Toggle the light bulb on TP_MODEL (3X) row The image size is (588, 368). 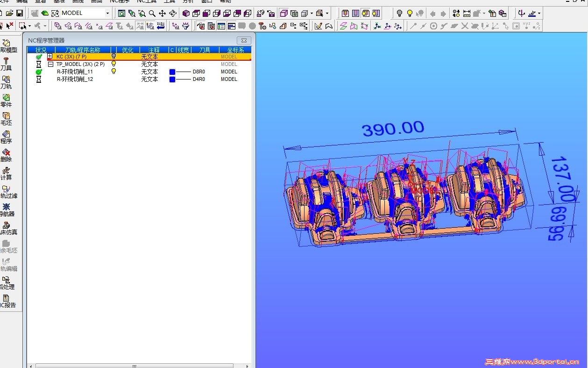click(113, 64)
